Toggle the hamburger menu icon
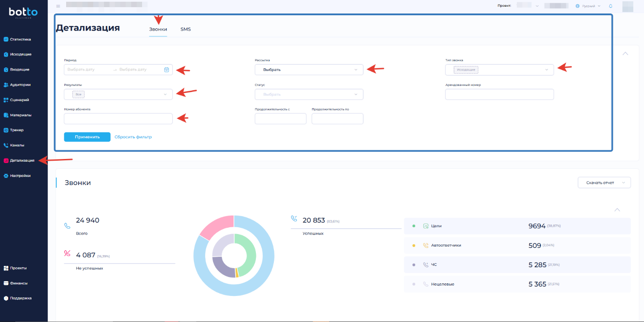Viewport: 644px width, 322px height. coord(58,6)
